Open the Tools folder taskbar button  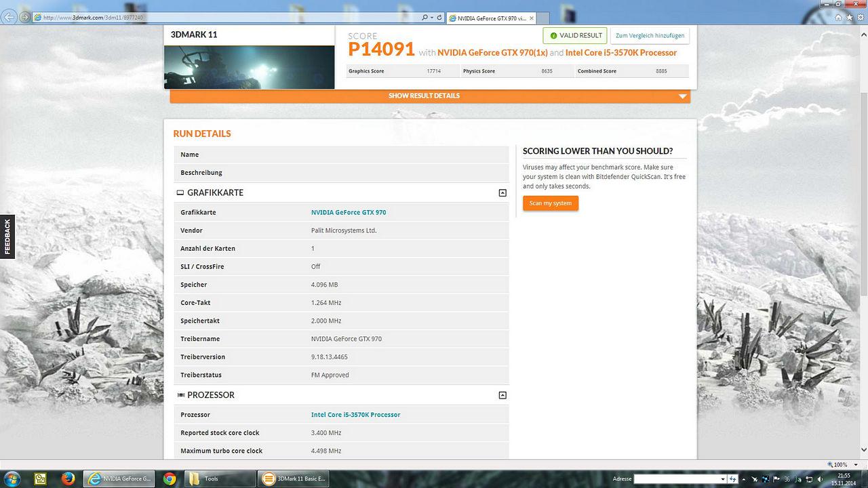click(x=220, y=479)
